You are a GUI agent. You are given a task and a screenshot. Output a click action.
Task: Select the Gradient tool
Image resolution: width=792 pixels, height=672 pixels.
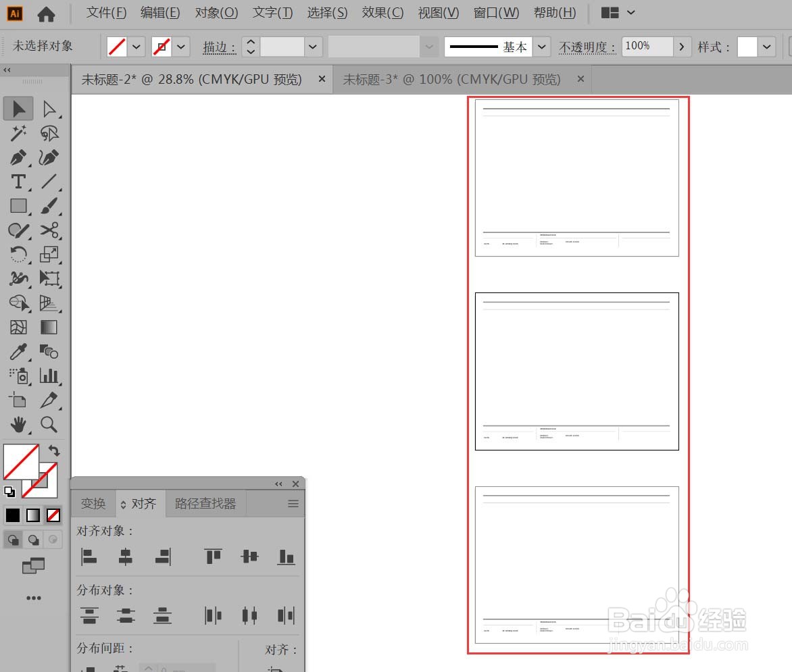click(49, 327)
